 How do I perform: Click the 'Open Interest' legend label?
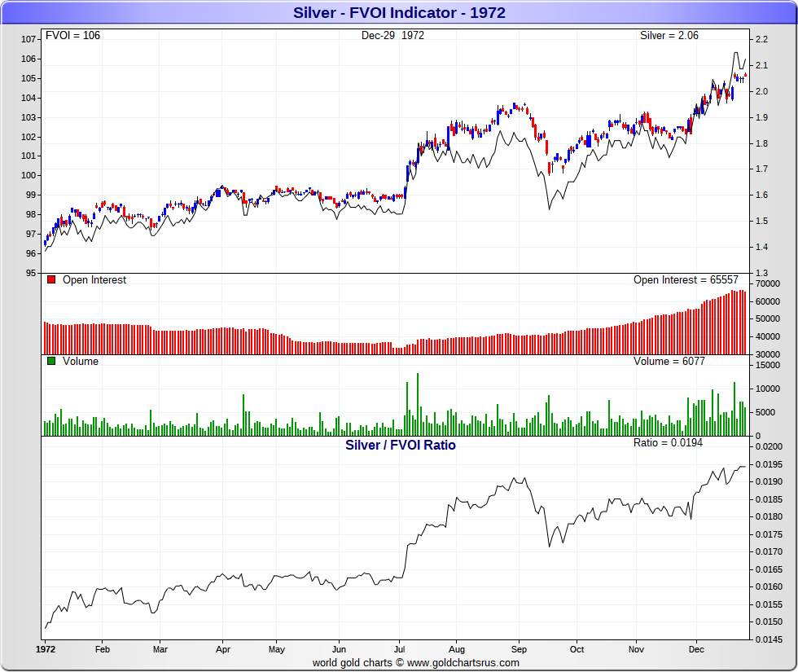point(94,280)
